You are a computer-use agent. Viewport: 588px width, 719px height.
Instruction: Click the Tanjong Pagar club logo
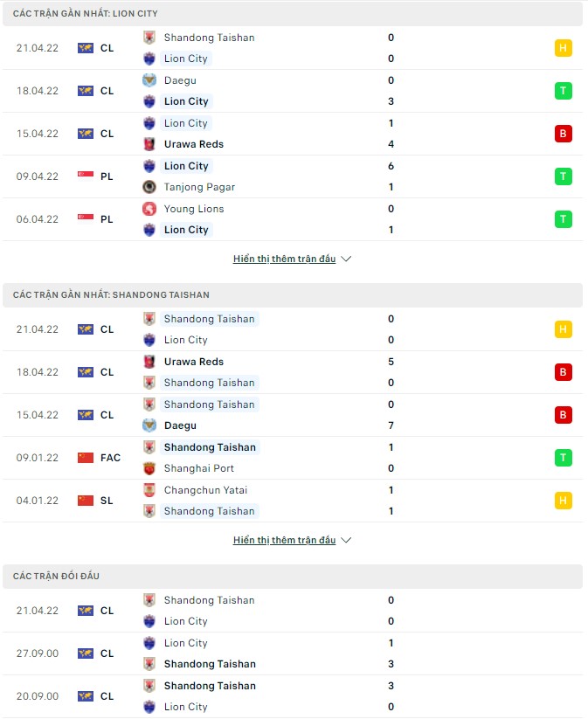tap(149, 187)
